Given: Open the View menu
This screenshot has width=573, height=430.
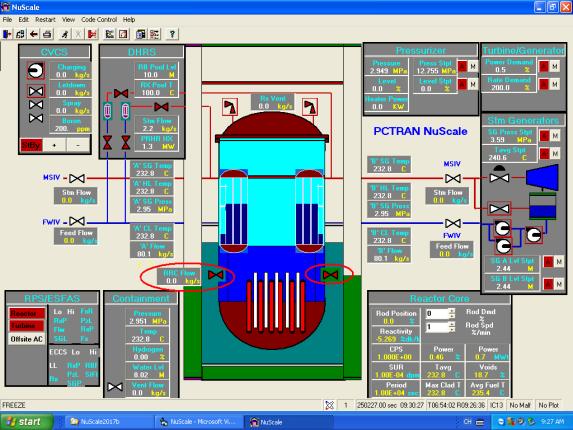Looking at the screenshot, I should click(68, 19).
